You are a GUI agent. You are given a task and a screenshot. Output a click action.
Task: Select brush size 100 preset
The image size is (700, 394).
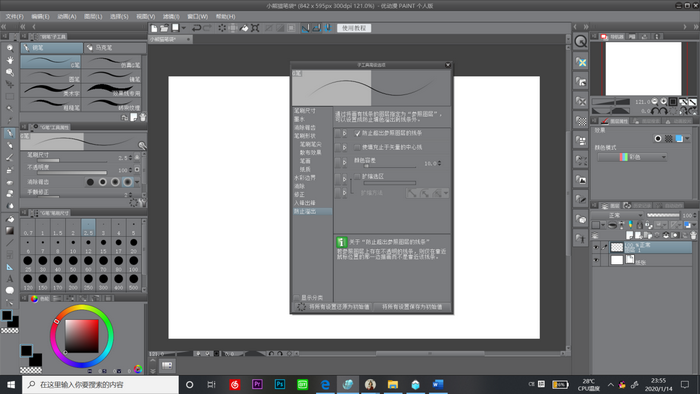coord(133,264)
